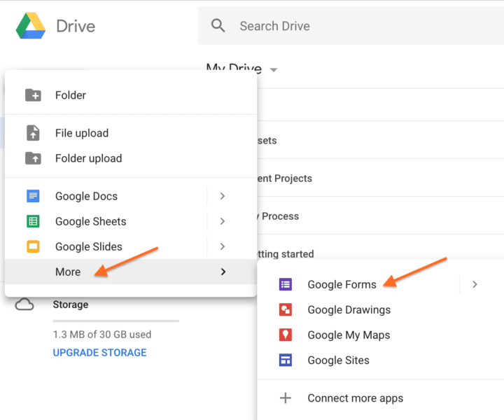This screenshot has height=420, width=504.
Task: Expand the Google Docs submenu arrow
Action: click(223, 196)
